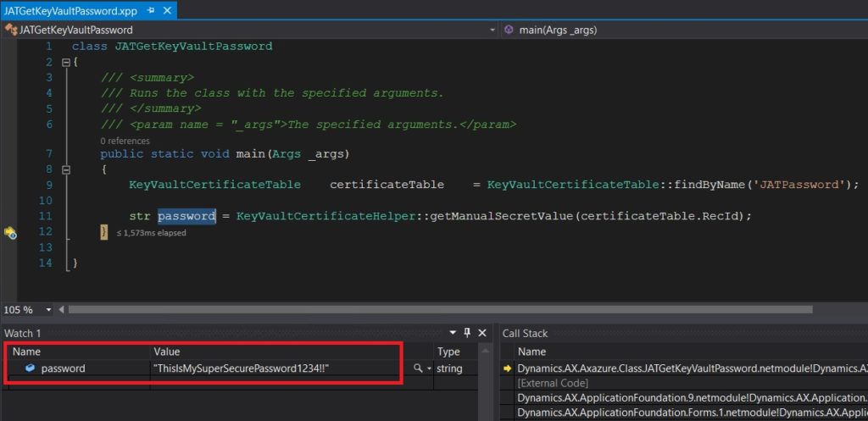Click the string type cell in Watch 1
The height and width of the screenshot is (421, 868).
click(x=449, y=368)
